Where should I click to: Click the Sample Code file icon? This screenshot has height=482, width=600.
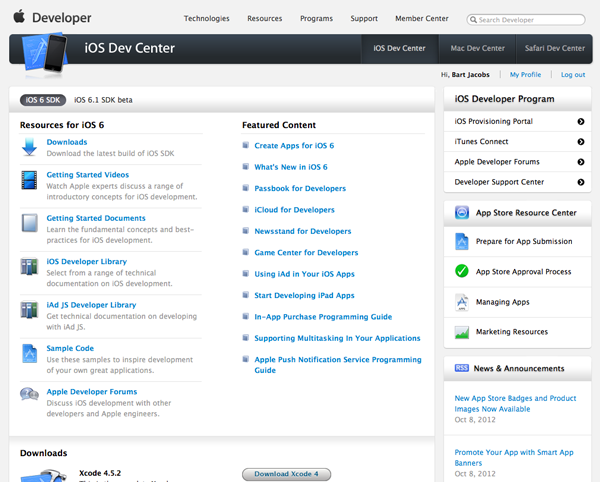(29, 353)
